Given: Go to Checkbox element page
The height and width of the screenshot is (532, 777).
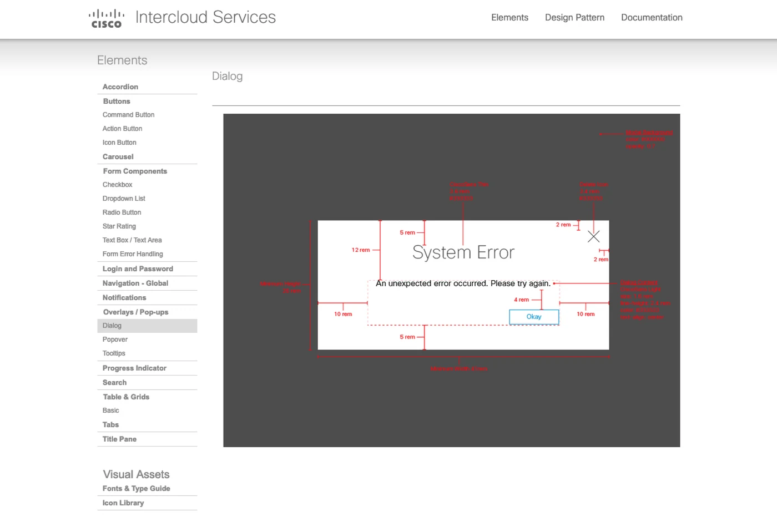Looking at the screenshot, I should tap(117, 185).
